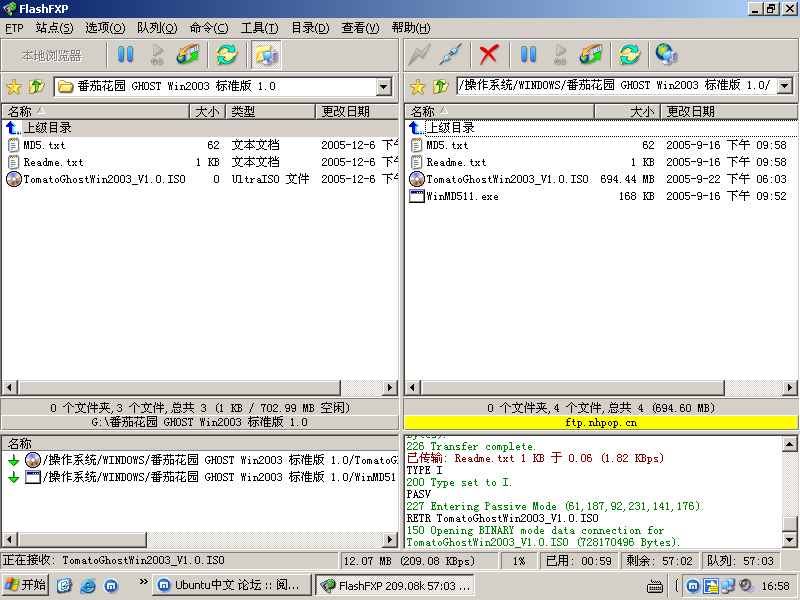The width and height of the screenshot is (800, 600).
Task: Sort local files by 名称 column
Action: [x=96, y=111]
